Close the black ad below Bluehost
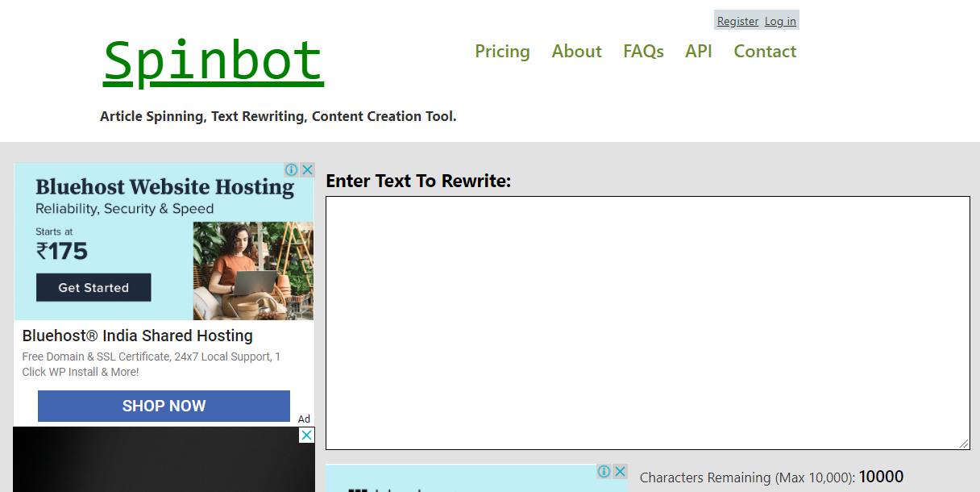 tap(307, 436)
